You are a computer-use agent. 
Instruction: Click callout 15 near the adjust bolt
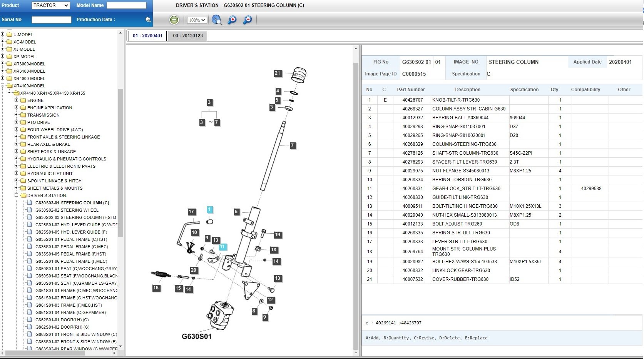(x=178, y=288)
